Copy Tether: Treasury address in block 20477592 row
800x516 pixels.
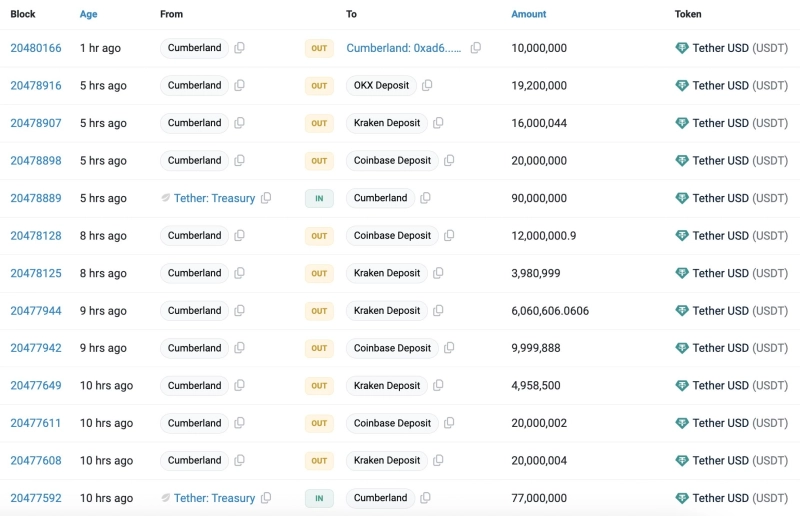266,498
